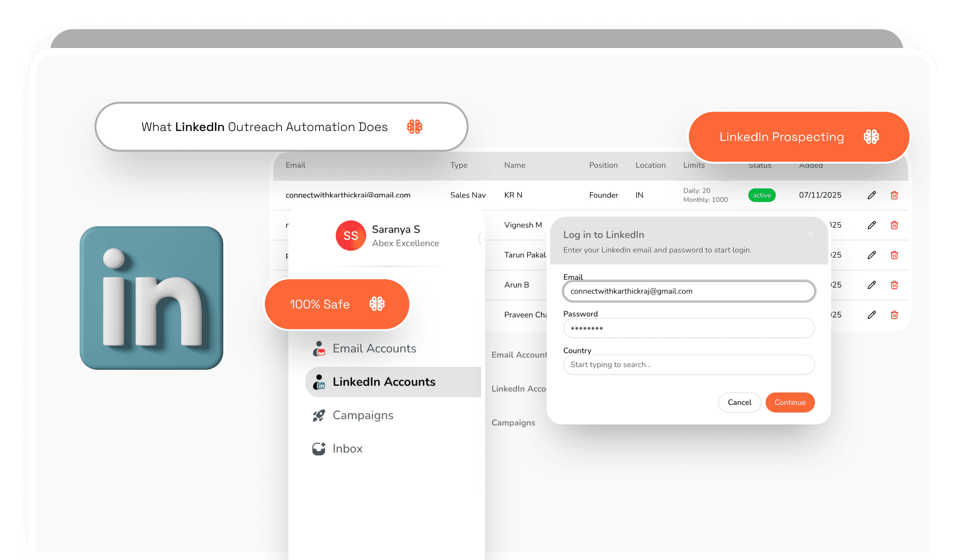Open the Country search dropdown
Image resolution: width=966 pixels, height=560 pixels.
[x=688, y=364]
